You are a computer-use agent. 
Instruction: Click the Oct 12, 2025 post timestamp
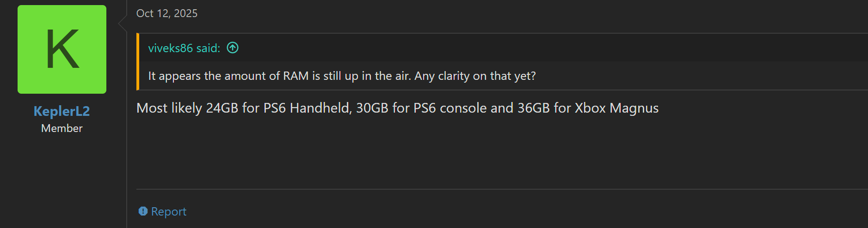167,13
